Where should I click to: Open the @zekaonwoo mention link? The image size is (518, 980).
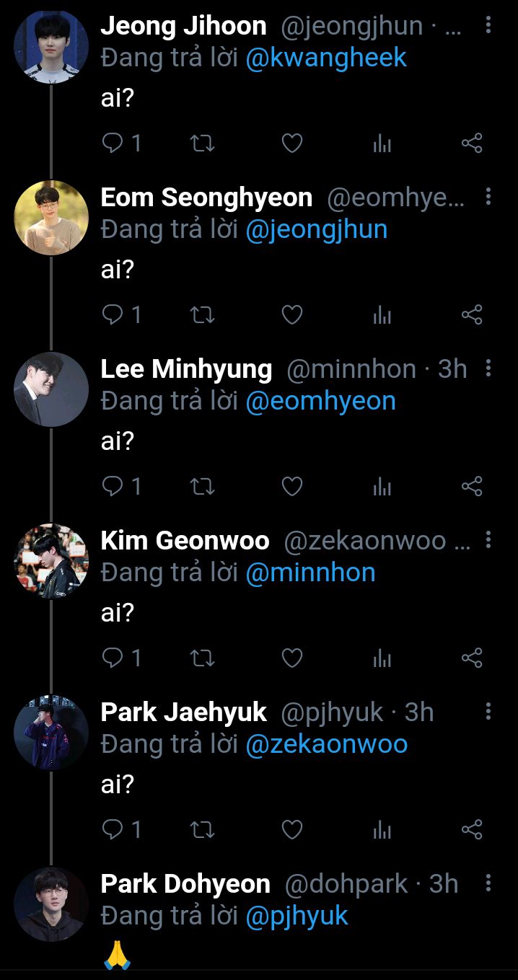326,743
